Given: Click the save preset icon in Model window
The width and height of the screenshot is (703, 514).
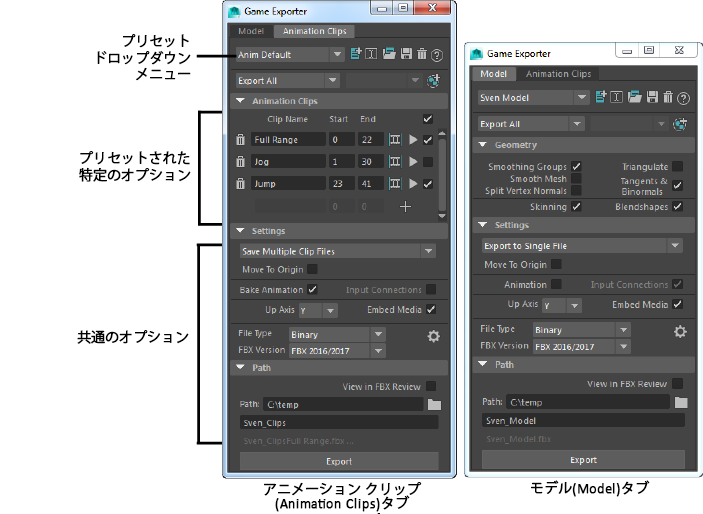Looking at the screenshot, I should [652, 97].
